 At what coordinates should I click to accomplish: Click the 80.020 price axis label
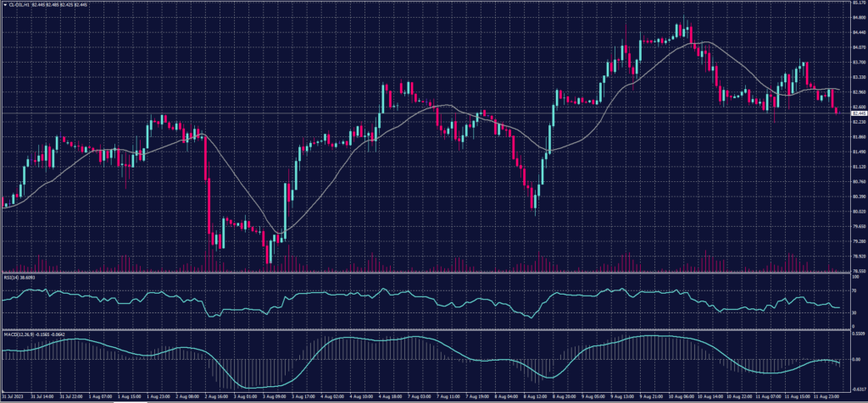coord(857,212)
